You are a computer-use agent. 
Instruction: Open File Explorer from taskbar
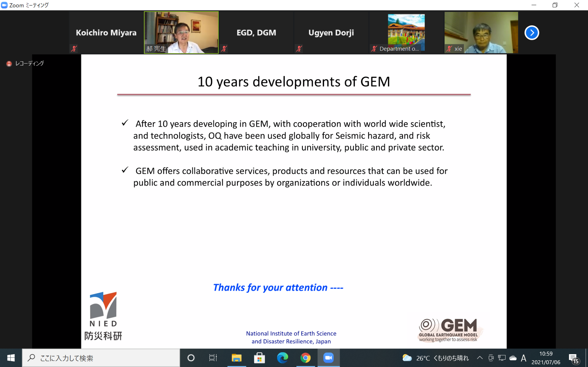tap(237, 358)
